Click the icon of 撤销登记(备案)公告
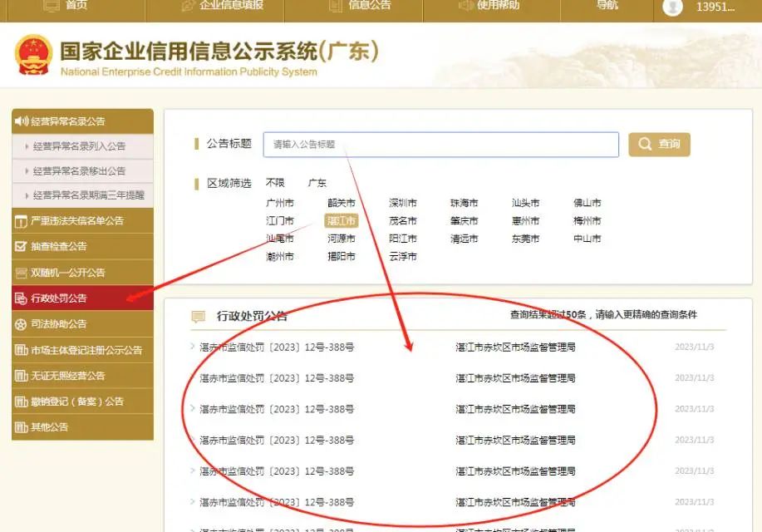Viewport: 762px width, 532px height. click(21, 401)
